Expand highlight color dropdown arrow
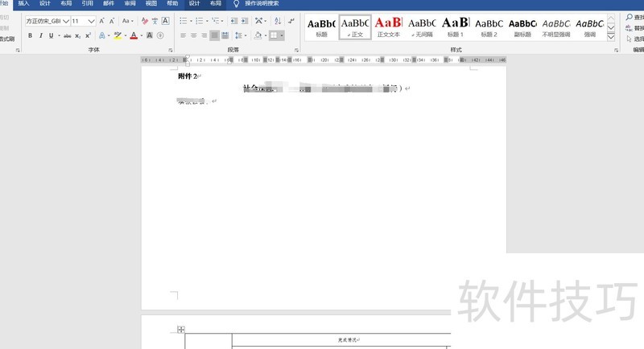 [126, 35]
